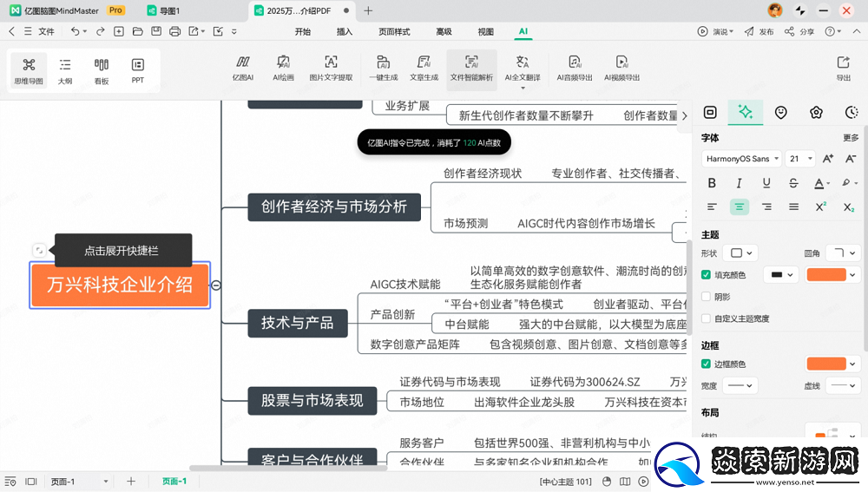Click 演说 presentation button
The height and width of the screenshot is (492, 868).
click(715, 31)
